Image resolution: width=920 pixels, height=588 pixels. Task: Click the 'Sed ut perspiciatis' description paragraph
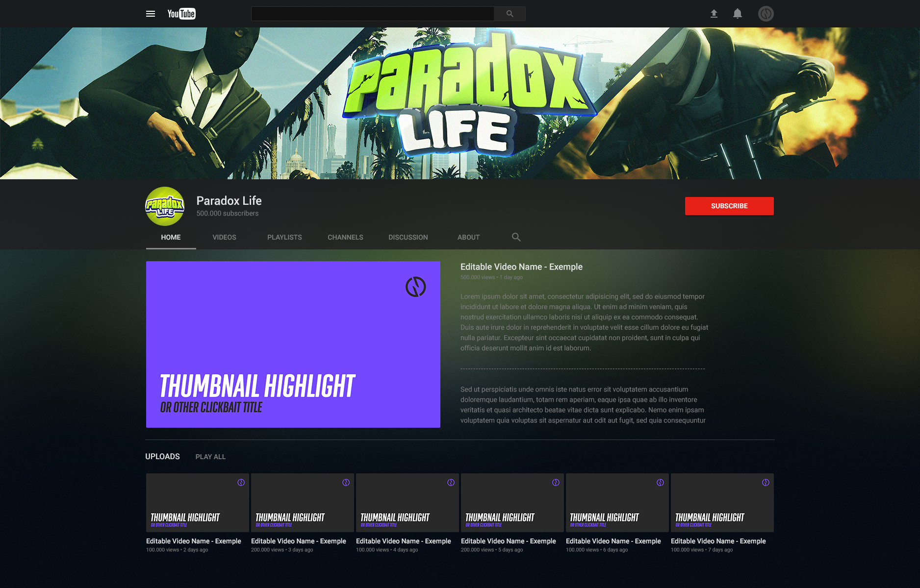click(x=583, y=405)
